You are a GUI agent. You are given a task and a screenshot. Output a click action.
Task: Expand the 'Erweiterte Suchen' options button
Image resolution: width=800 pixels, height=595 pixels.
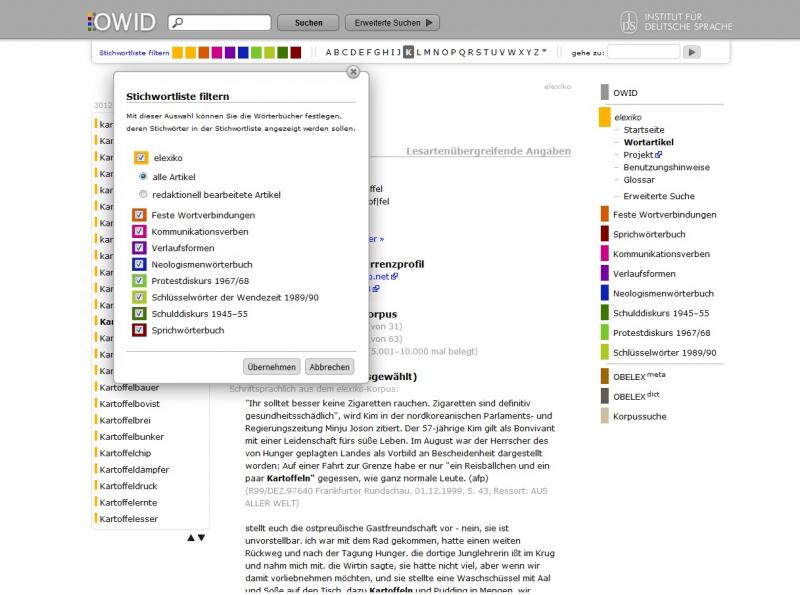click(392, 23)
